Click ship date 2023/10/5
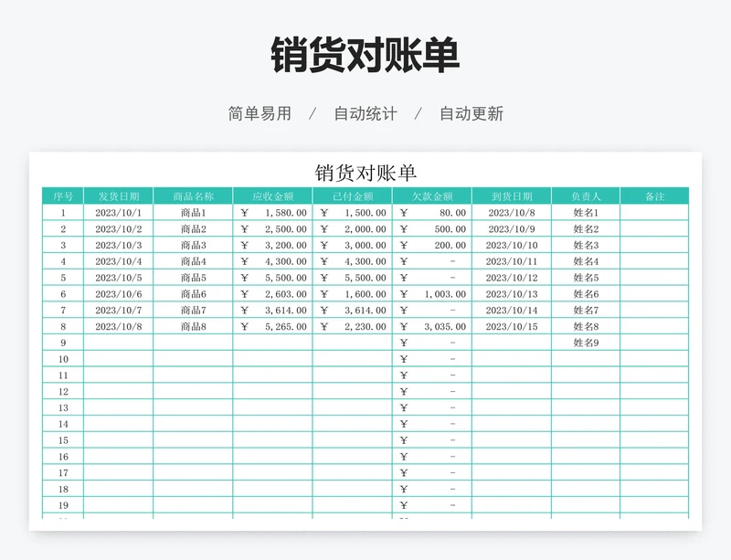This screenshot has height=560, width=731. pos(119,278)
